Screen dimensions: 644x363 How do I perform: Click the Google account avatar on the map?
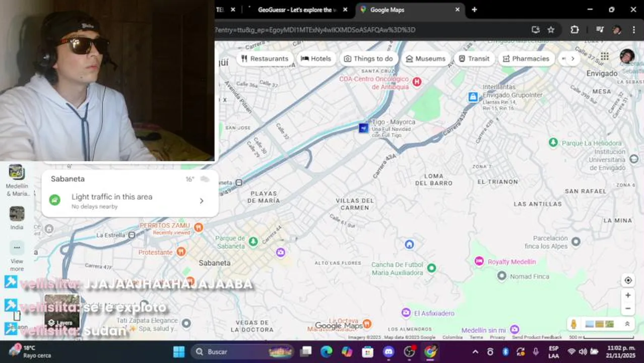627,56
